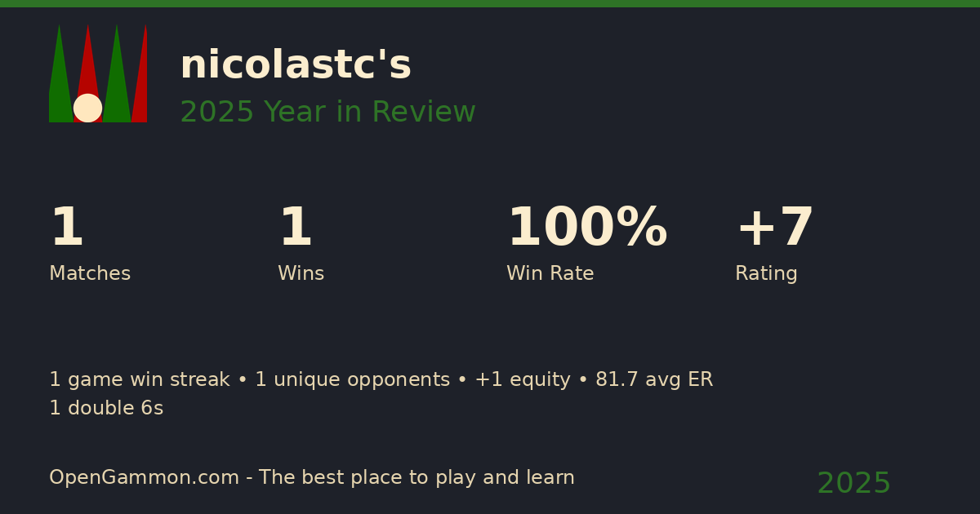Click the 100% win rate figure
Screen dimensions: 980x514
(x=586, y=228)
